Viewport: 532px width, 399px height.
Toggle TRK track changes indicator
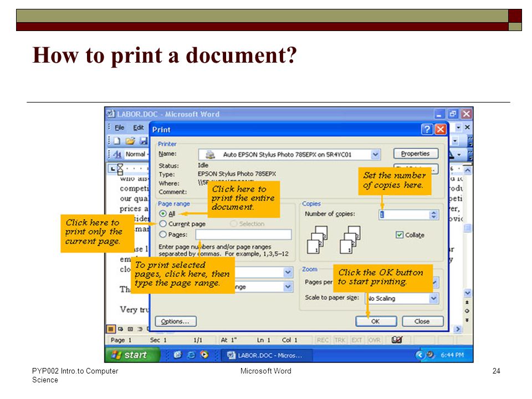[340, 340]
